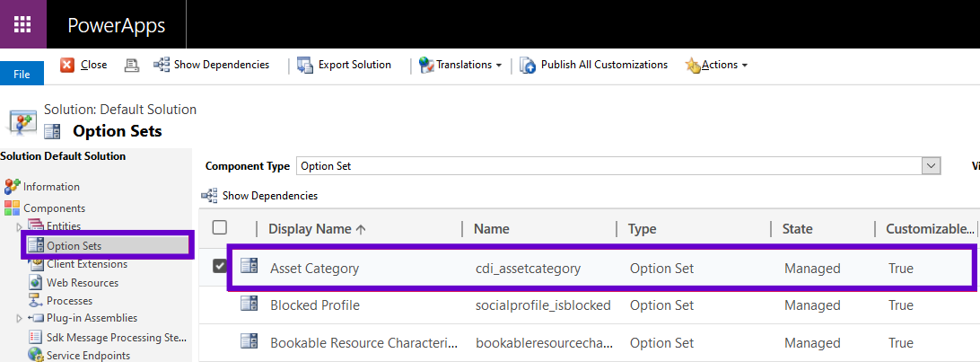Click the Components icon in sidebar
This screenshot has width=980, height=362.
click(x=13, y=207)
